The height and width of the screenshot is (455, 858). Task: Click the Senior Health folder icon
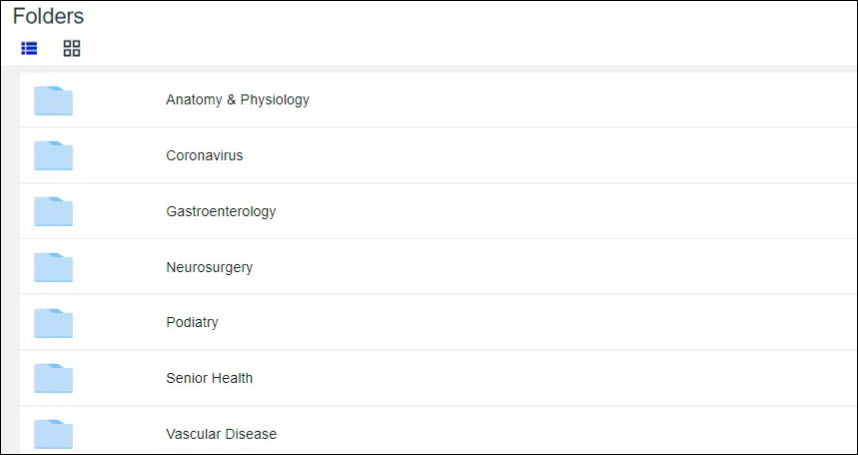pyautogui.click(x=53, y=378)
